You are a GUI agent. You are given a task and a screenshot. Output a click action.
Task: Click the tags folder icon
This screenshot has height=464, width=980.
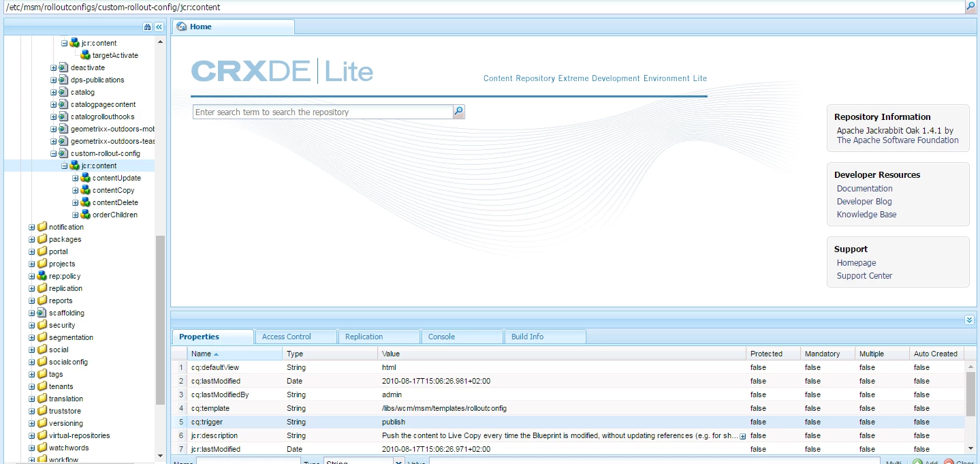tap(42, 374)
